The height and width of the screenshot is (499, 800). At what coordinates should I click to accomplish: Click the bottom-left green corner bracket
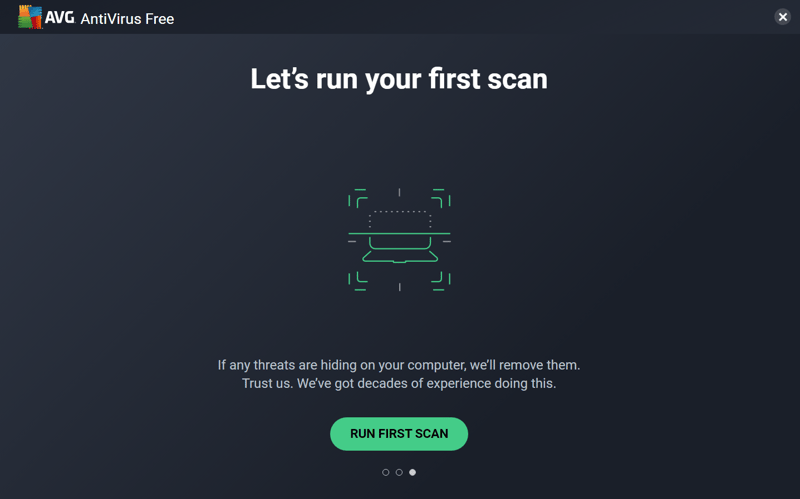[x=358, y=281]
